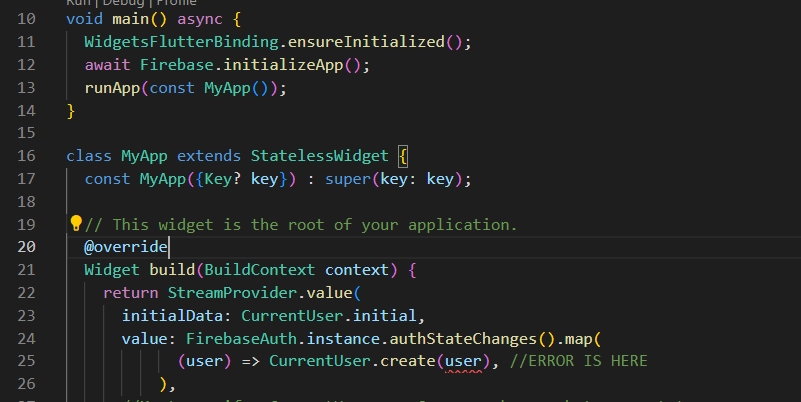Click the 'context' parameter on line 21

tap(357, 270)
